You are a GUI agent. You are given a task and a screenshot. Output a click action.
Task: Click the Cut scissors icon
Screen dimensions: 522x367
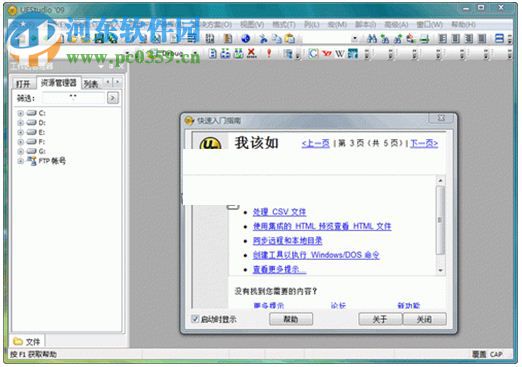click(x=263, y=39)
